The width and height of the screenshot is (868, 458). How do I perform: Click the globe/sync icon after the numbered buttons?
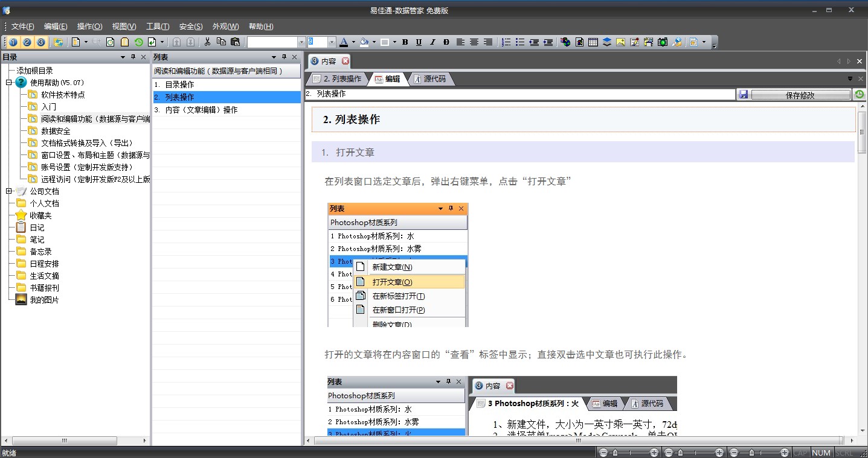(x=58, y=42)
